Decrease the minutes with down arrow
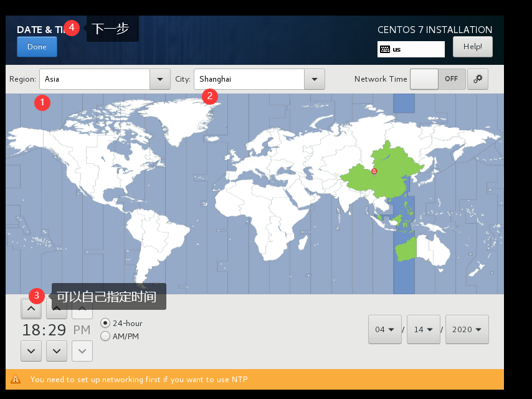The height and width of the screenshot is (399, 532). 57,351
